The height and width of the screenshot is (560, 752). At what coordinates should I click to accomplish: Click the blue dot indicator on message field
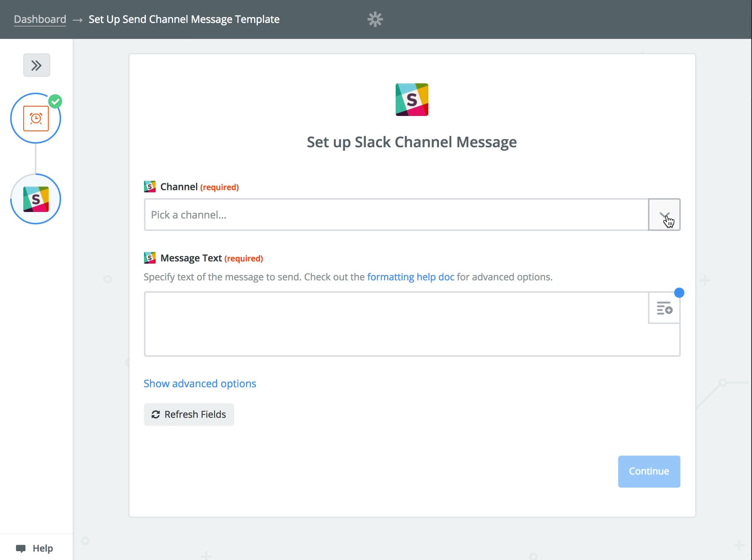(679, 293)
